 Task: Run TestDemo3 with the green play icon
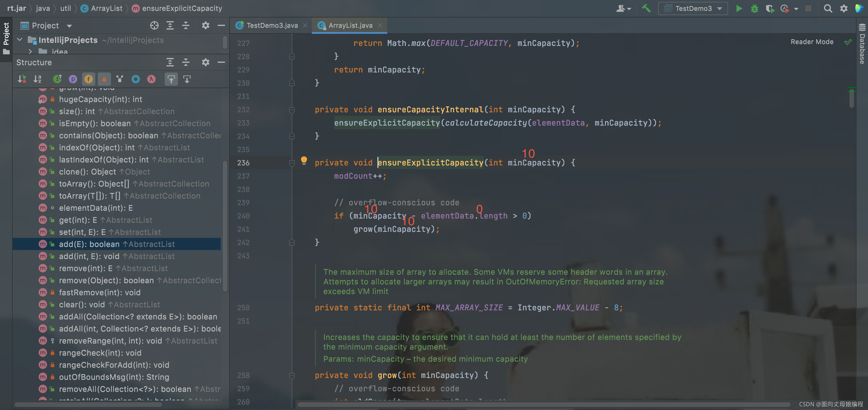click(739, 8)
